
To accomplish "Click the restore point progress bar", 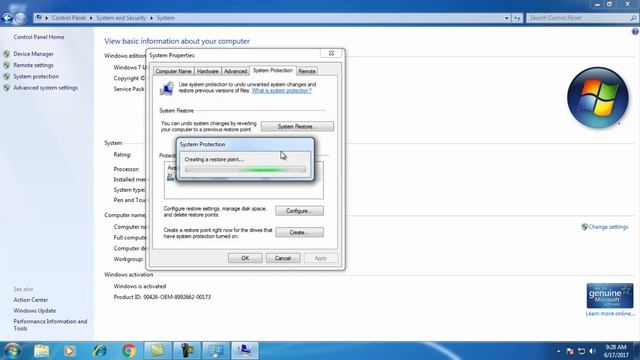I will click(245, 169).
